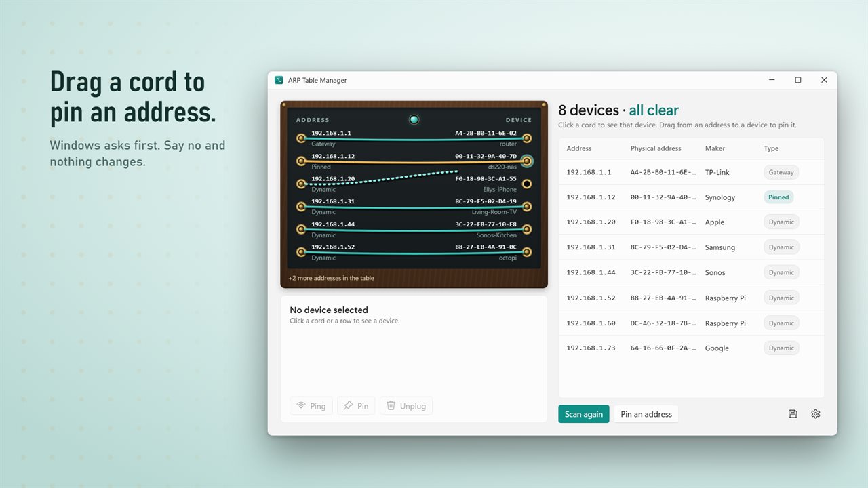Image resolution: width=868 pixels, height=488 pixels.
Task: Click the Sonos-Kitchen label on patch board
Action: point(496,235)
